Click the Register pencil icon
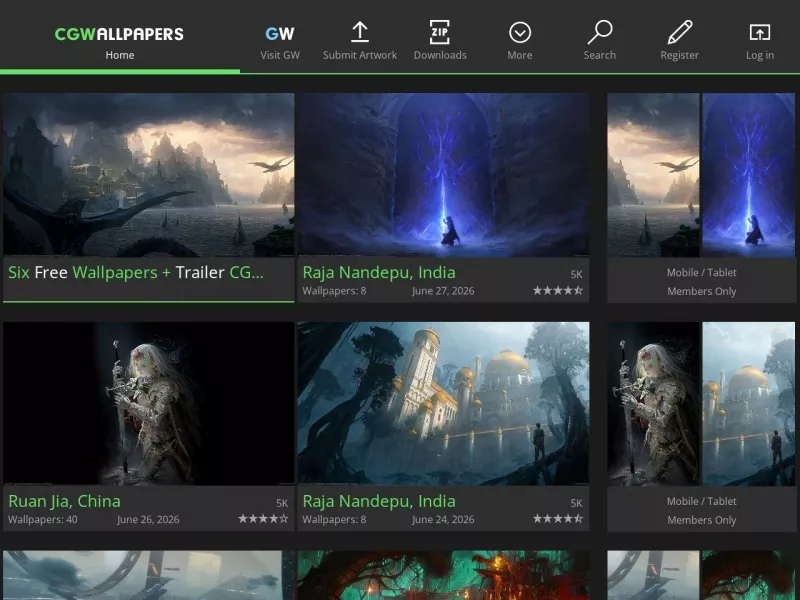 click(x=680, y=32)
